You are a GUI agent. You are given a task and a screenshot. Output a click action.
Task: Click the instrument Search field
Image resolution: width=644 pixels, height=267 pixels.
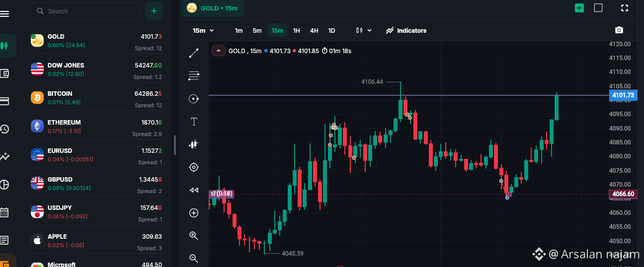pyautogui.click(x=85, y=11)
